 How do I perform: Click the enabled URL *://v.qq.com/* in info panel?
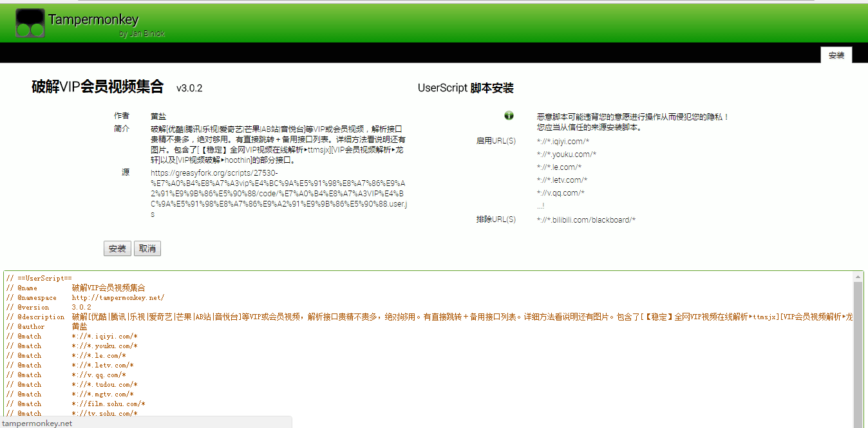pos(561,193)
